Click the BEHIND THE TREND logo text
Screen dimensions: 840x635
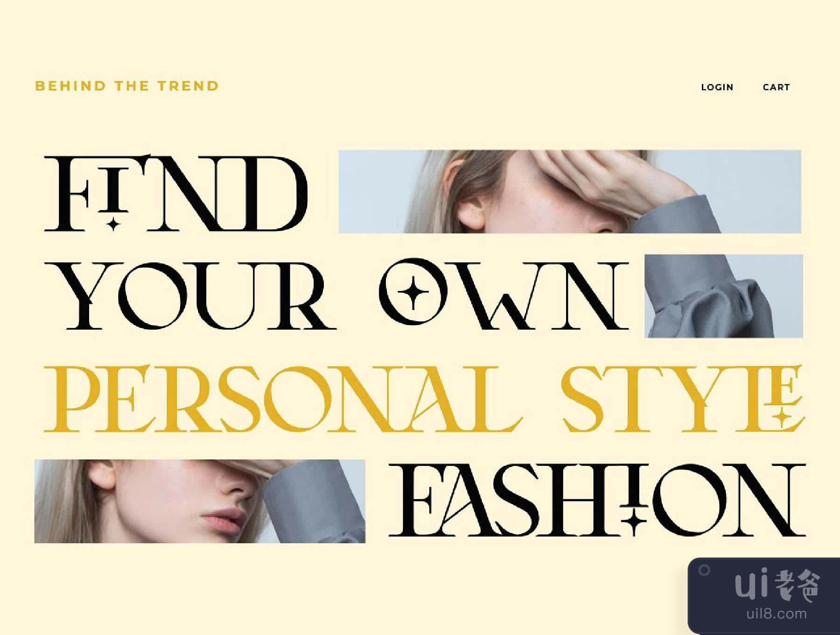[x=127, y=86]
